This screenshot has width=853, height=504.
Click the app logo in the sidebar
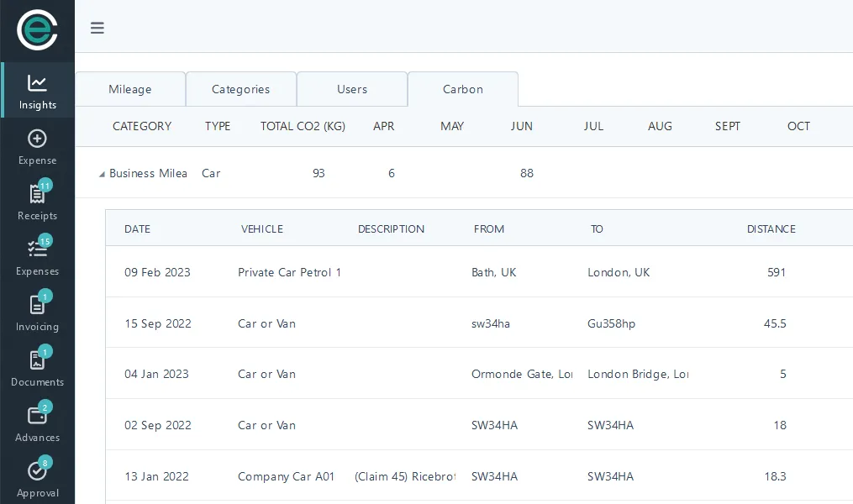tap(37, 30)
